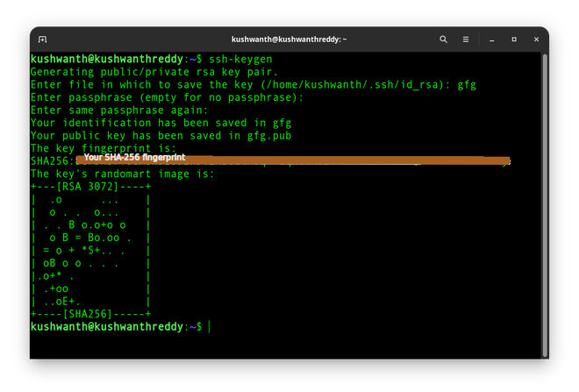Click the 'Enter file in which to save' line
Screen dimensions: 579x392
(254, 85)
